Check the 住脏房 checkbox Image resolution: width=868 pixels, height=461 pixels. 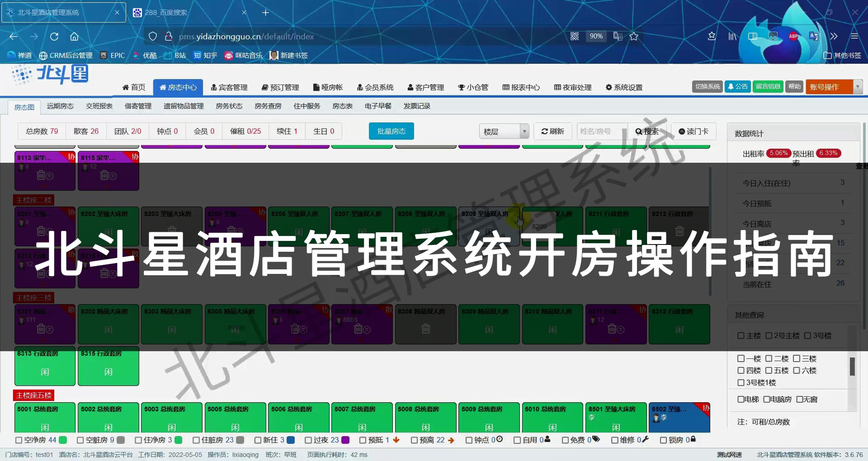pyautogui.click(x=196, y=440)
